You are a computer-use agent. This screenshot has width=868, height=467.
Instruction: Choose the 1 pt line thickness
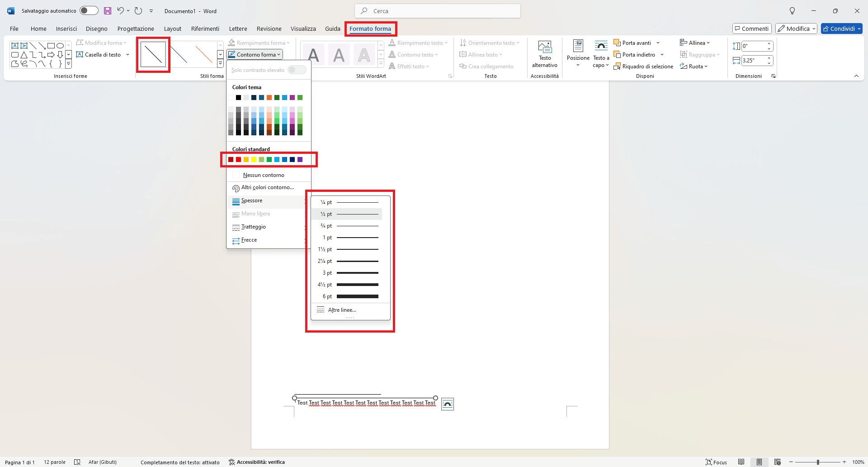(347, 238)
